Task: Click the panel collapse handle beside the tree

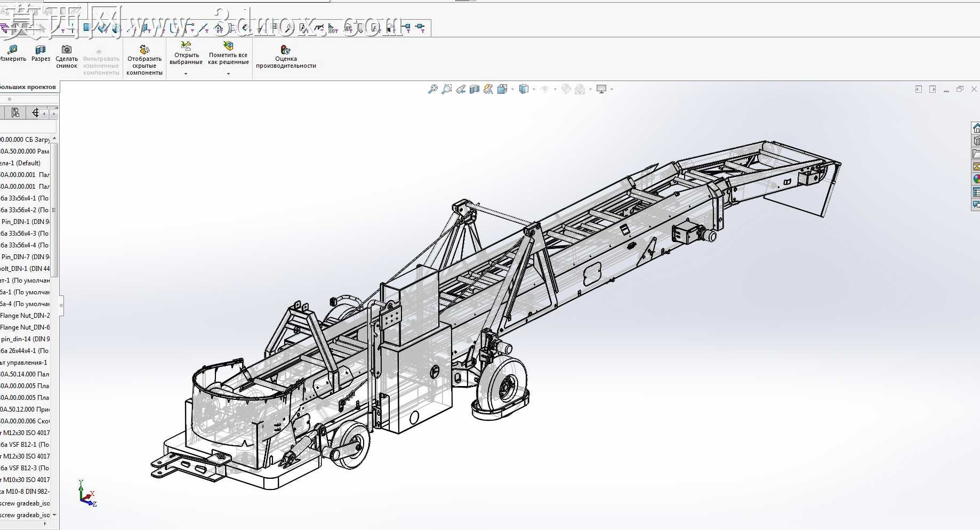Action: [x=61, y=306]
